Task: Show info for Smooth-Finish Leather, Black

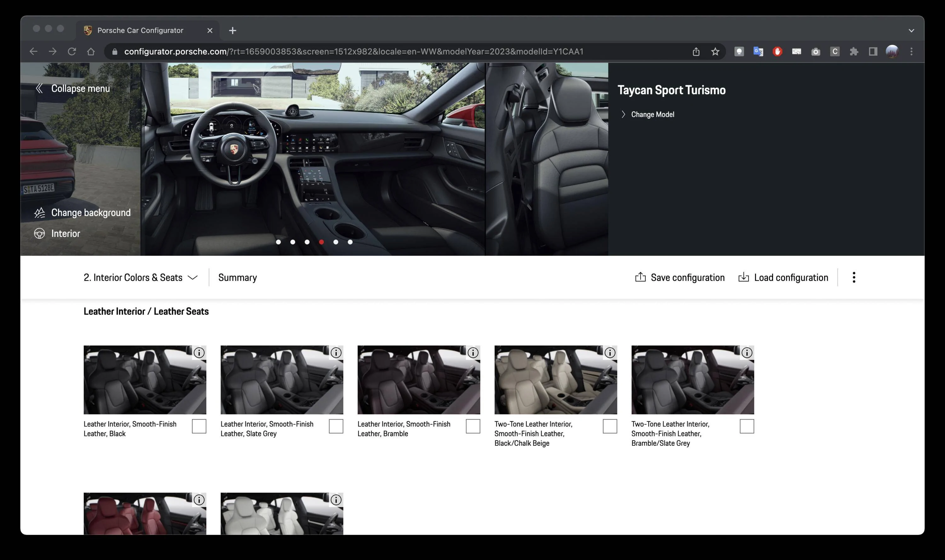Action: point(199,352)
